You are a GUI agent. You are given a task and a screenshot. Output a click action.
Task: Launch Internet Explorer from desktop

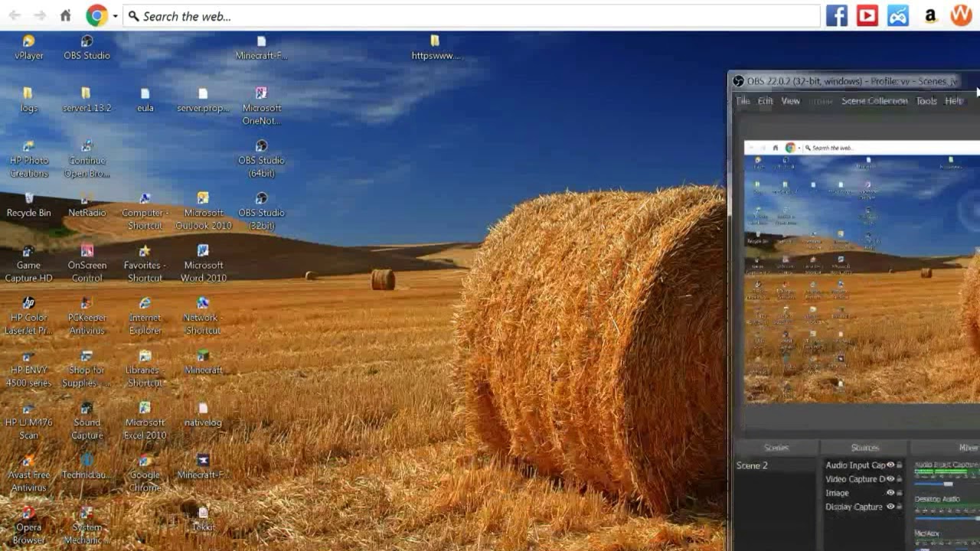tap(145, 316)
